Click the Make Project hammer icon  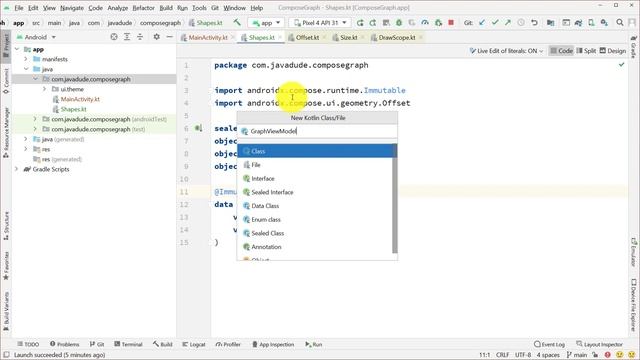[237, 22]
